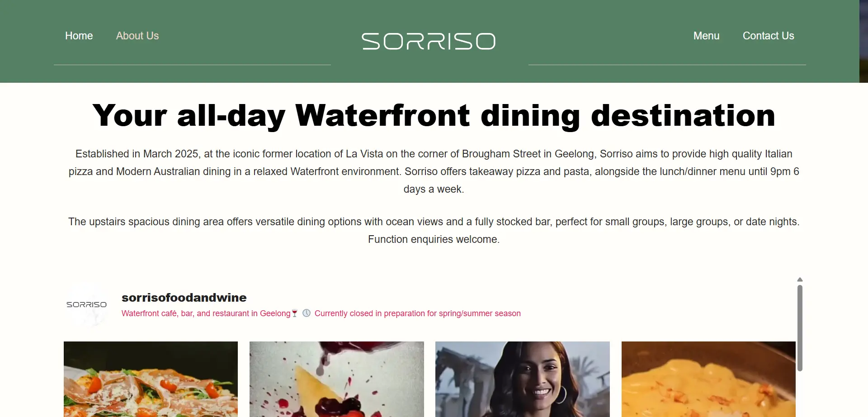Navigate to Contact Us

click(768, 36)
